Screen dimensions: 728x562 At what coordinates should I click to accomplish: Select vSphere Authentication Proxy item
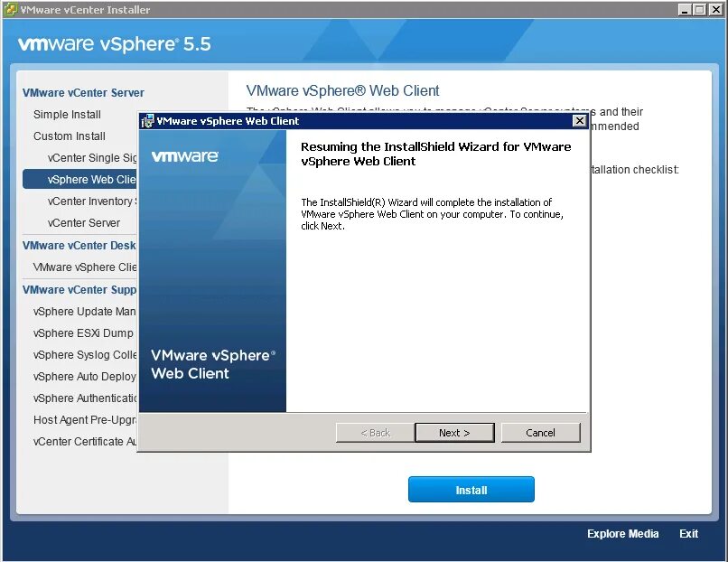(x=85, y=398)
